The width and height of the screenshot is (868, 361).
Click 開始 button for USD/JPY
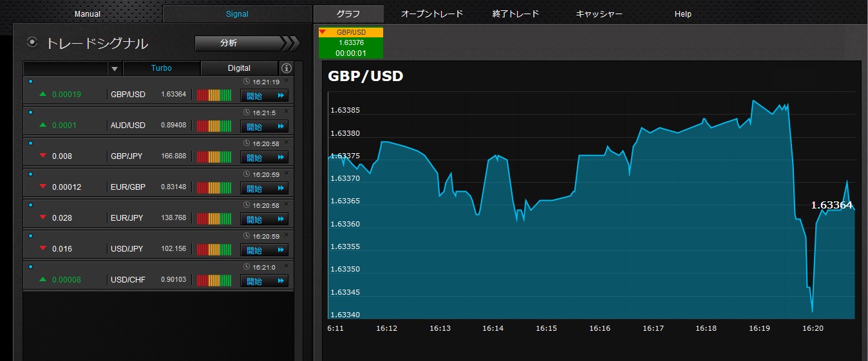[x=264, y=250]
